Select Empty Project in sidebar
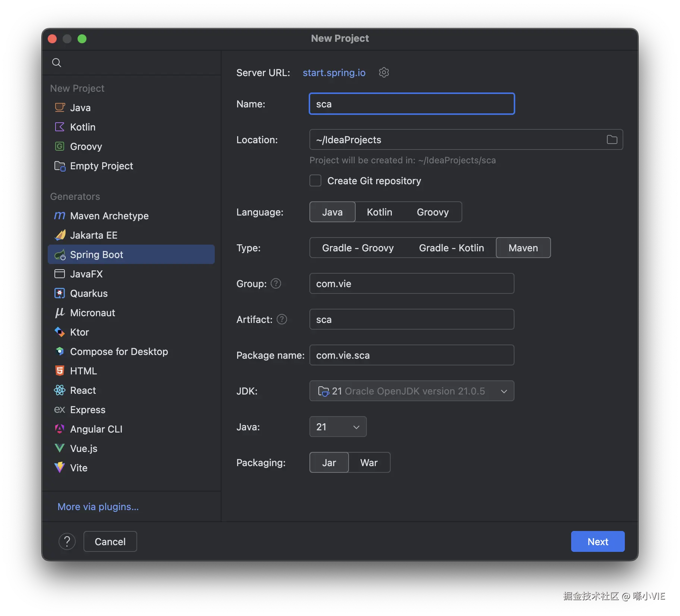The image size is (680, 616). [x=101, y=166]
